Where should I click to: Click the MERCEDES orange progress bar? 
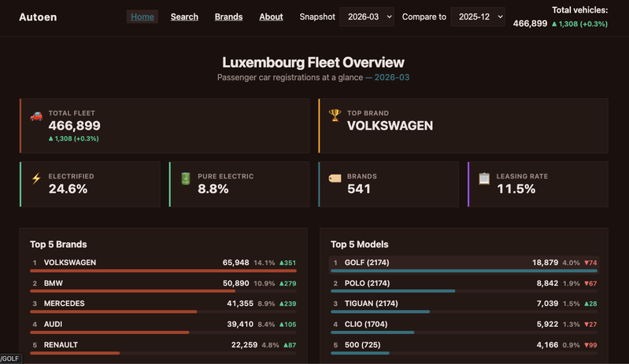tap(113, 311)
